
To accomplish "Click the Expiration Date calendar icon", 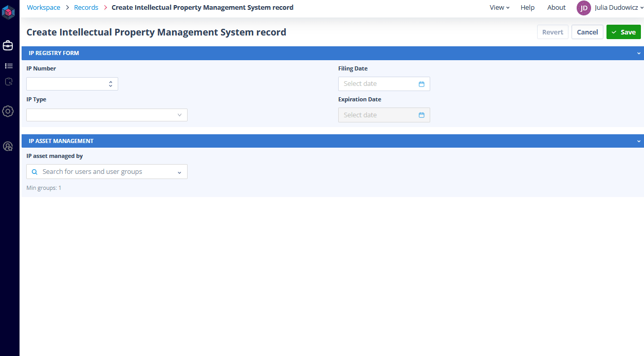I will (x=421, y=115).
